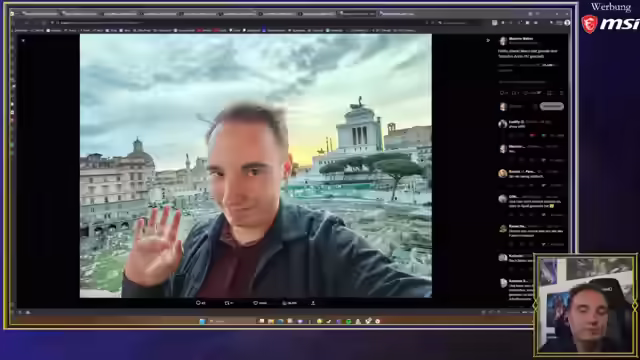Viewport: 640px width, 360px height.
Task: Open the green Spotify icon in the taskbar
Action: point(349,321)
